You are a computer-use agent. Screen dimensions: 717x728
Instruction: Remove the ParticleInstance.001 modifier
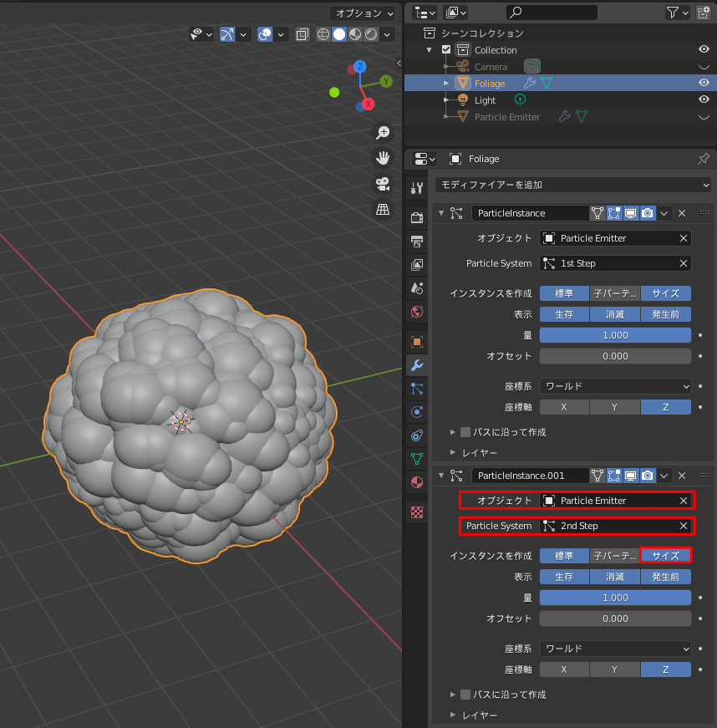click(x=682, y=476)
